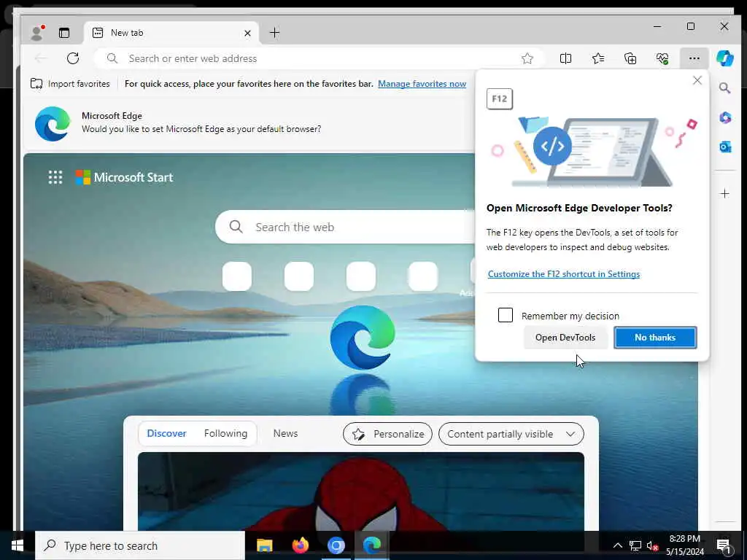Switch to the Discover feed tab
747x560 pixels.
(x=166, y=433)
